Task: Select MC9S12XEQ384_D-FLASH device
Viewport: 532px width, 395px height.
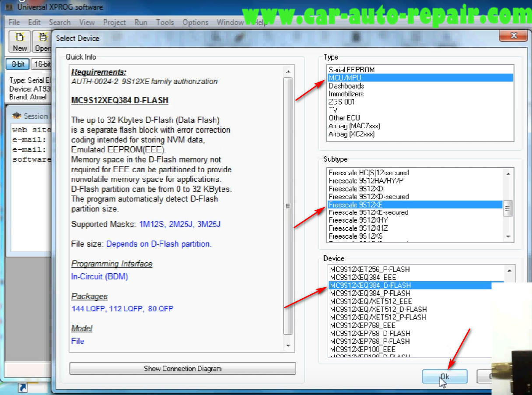Action: click(x=416, y=285)
